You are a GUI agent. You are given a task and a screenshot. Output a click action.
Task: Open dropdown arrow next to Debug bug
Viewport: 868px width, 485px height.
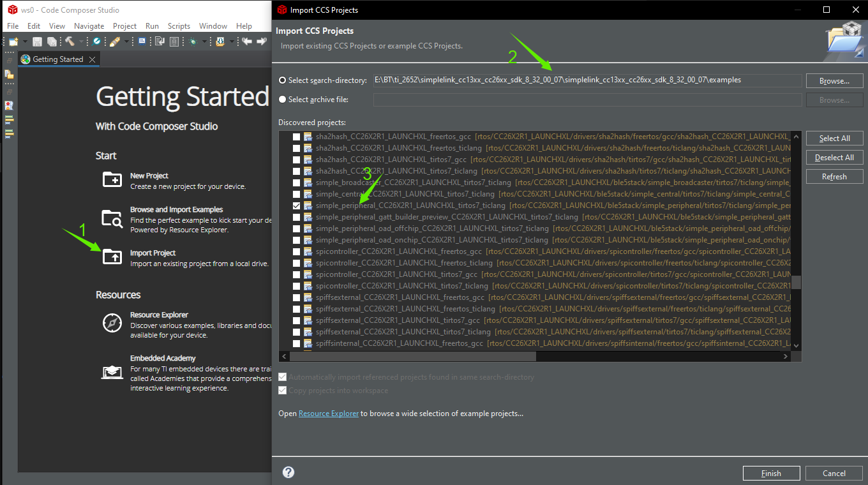tap(204, 41)
